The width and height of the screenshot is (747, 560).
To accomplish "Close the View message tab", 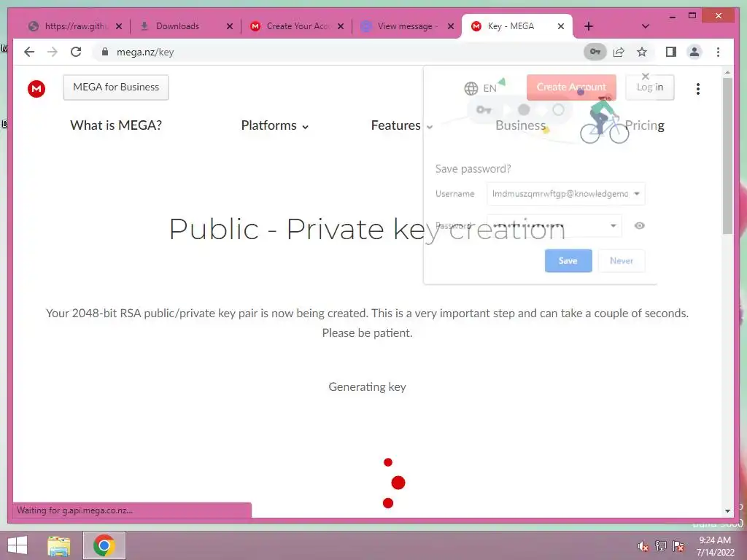I will point(451,26).
